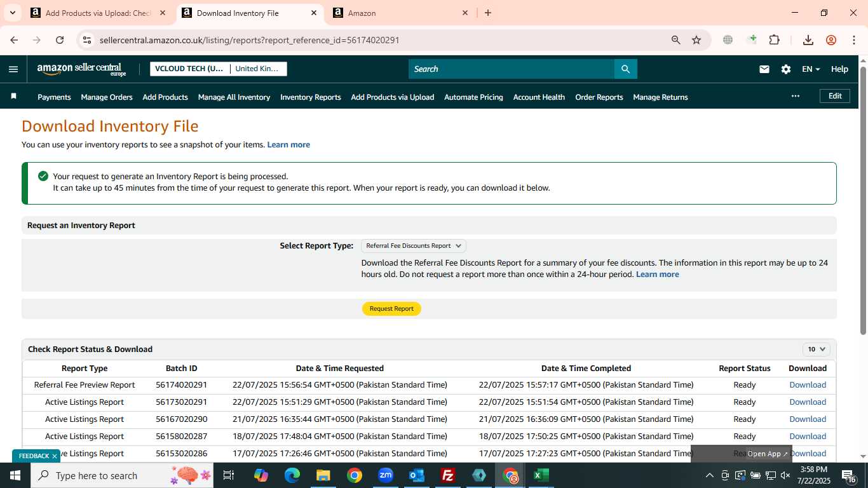The image size is (868, 488).
Task: Click the Open App button
Action: (768, 454)
